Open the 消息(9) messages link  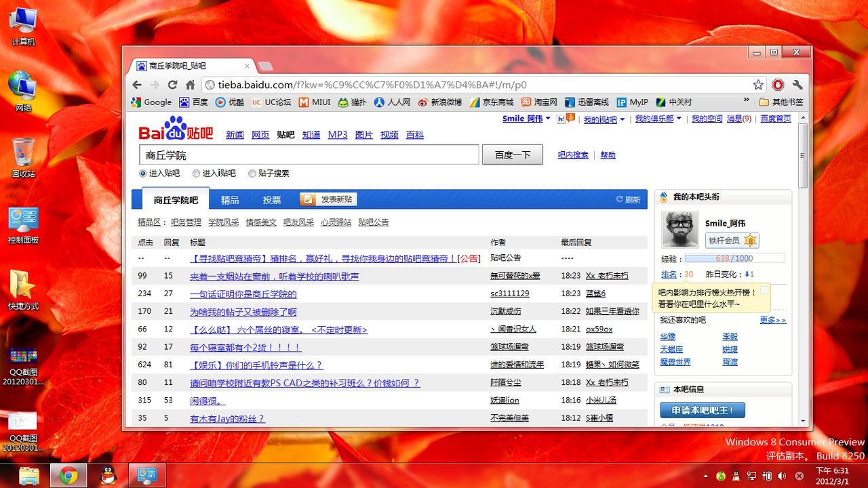(739, 119)
